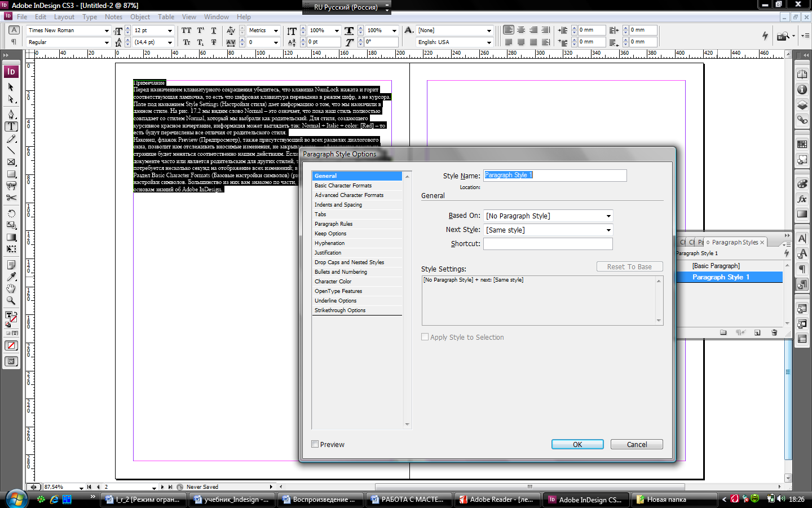Click Cancel in Paragraph Style Options
This screenshot has height=508, width=812.
637,444
